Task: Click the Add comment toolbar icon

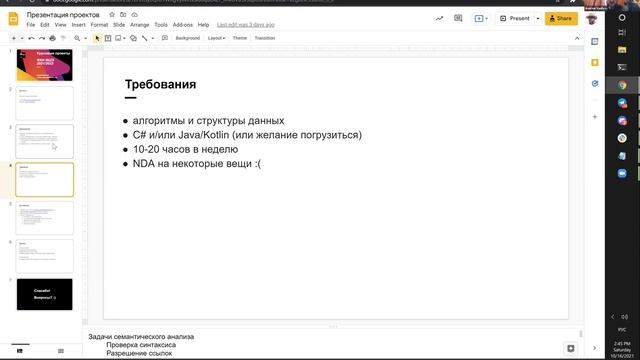Action: pyautogui.click(x=165, y=38)
